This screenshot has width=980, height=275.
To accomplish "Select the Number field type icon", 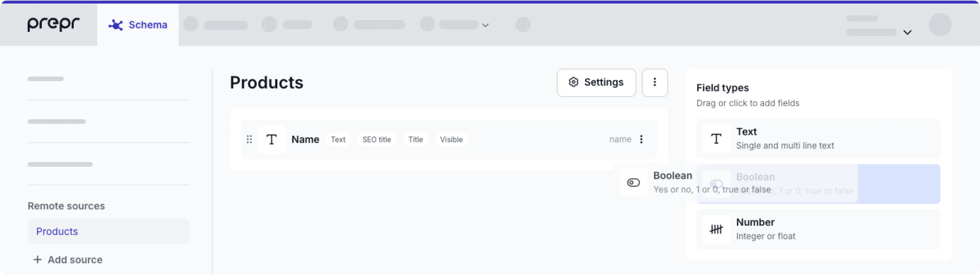I will click(716, 229).
